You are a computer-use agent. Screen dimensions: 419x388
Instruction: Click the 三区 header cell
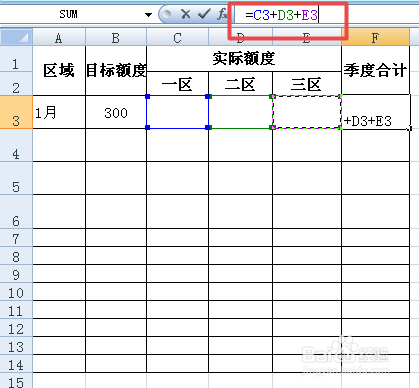point(307,83)
